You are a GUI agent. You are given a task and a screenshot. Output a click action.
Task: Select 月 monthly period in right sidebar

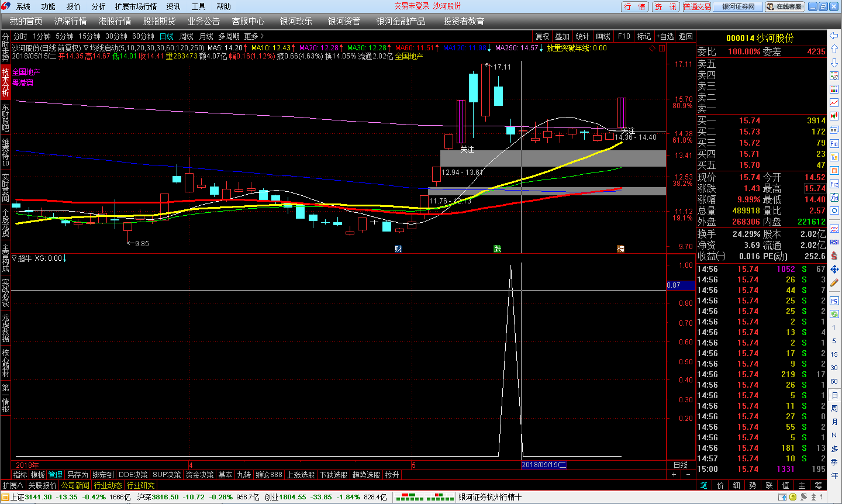point(834,422)
